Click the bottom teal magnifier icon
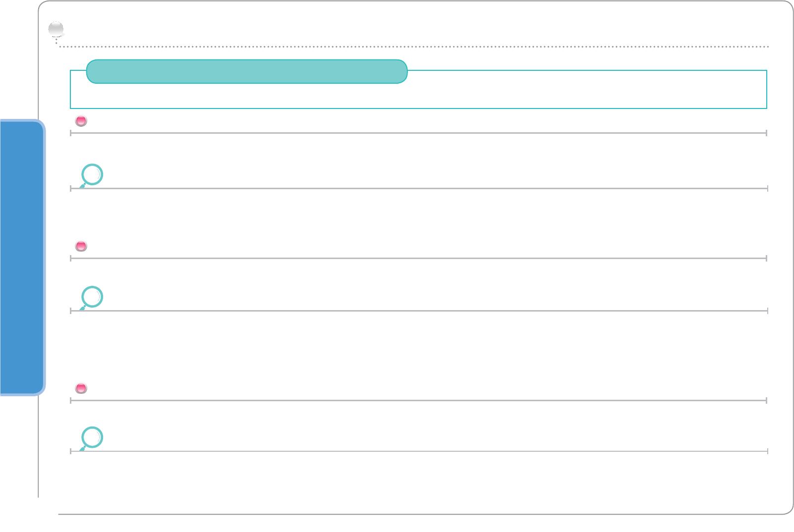Screen dimensions: 794x532 click(x=92, y=437)
